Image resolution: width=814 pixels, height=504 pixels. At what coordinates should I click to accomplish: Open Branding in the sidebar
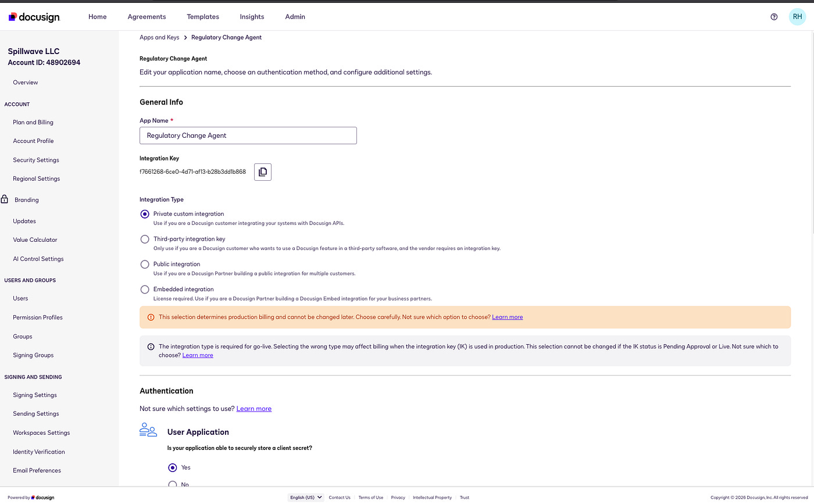27,200
